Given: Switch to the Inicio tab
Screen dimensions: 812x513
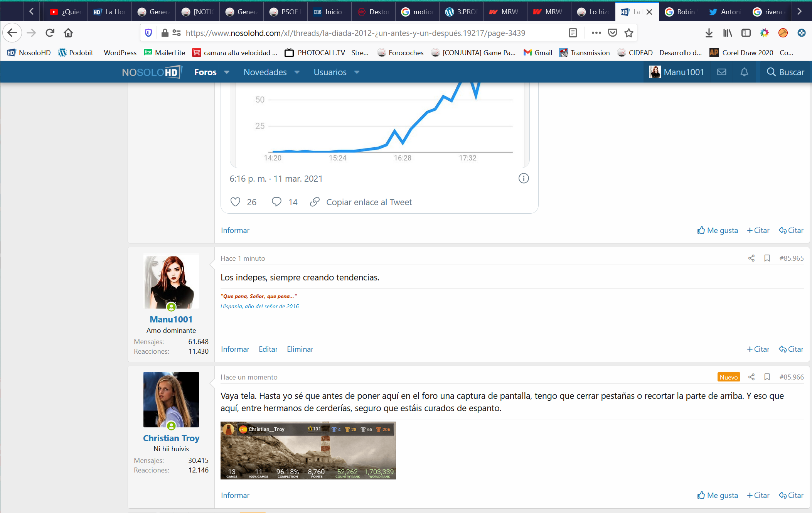Looking at the screenshot, I should tap(329, 12).
